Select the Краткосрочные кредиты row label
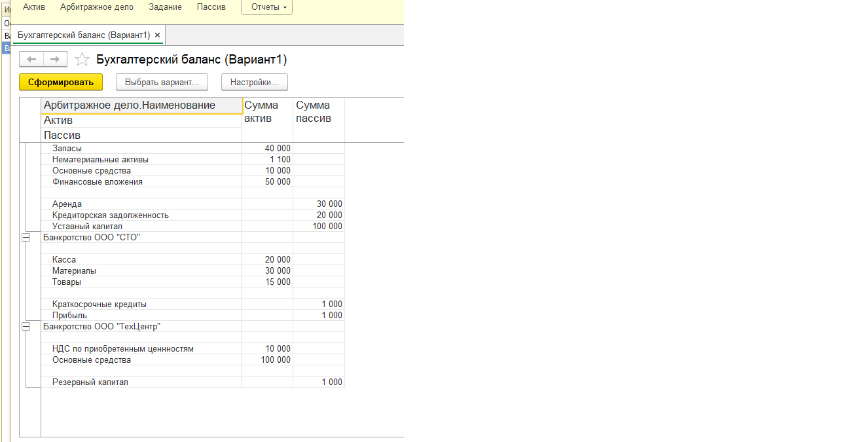868x442 pixels. (99, 304)
